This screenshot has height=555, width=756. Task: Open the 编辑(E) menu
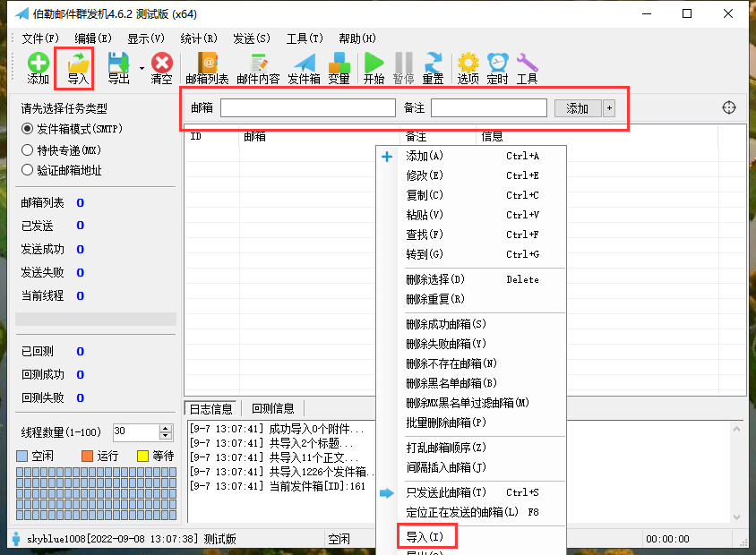click(x=93, y=38)
